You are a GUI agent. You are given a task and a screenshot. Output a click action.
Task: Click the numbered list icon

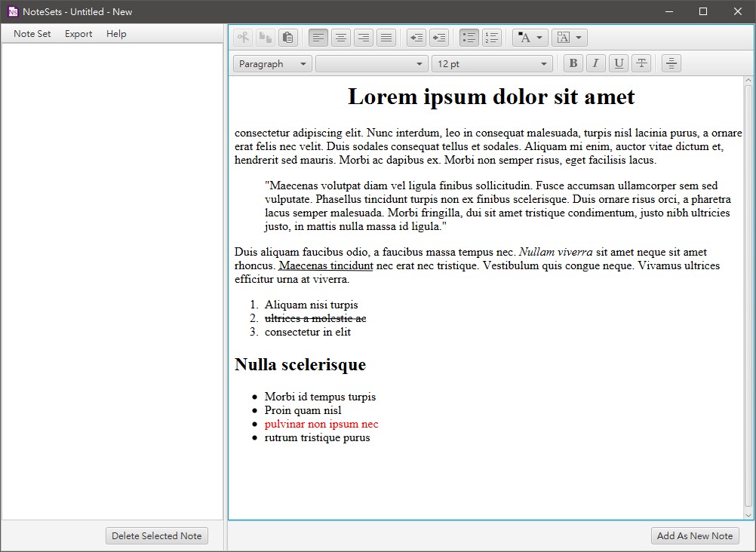tap(492, 38)
